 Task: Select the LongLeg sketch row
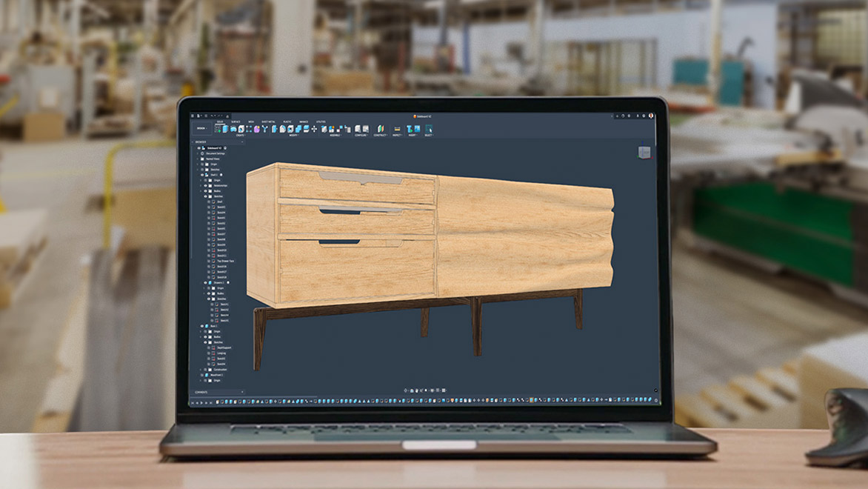218,353
